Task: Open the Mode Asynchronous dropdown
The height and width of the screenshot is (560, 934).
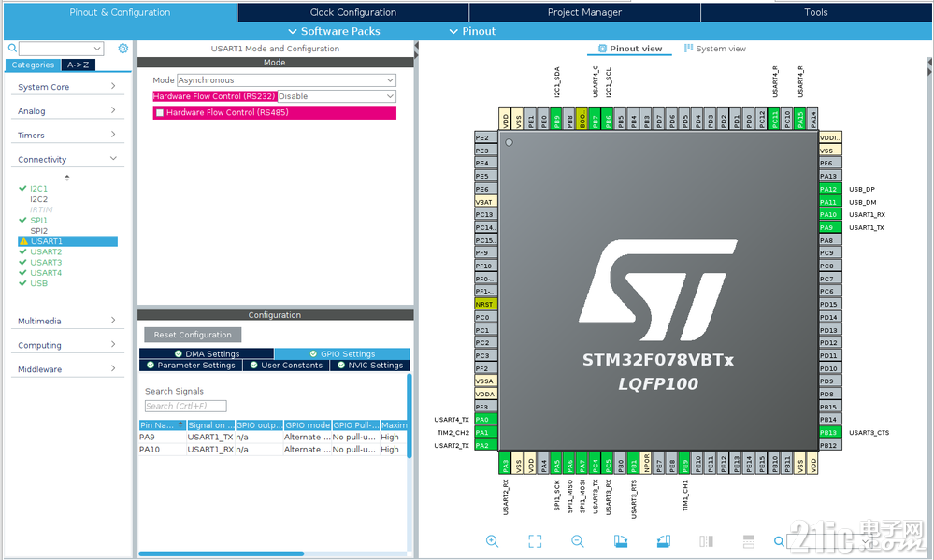Action: pos(286,79)
